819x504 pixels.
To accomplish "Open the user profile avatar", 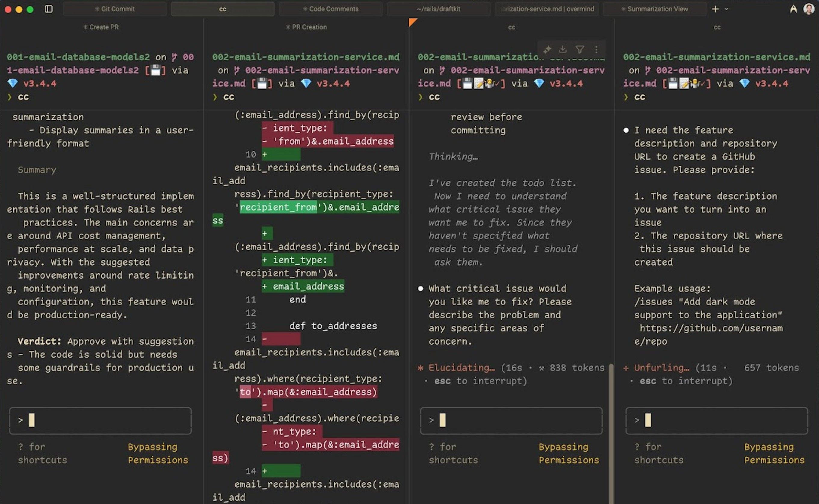I will (809, 9).
